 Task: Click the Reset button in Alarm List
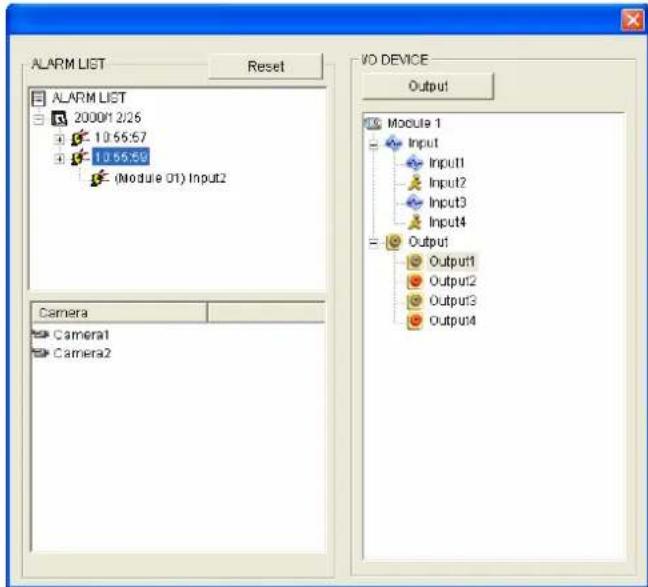tap(265, 66)
